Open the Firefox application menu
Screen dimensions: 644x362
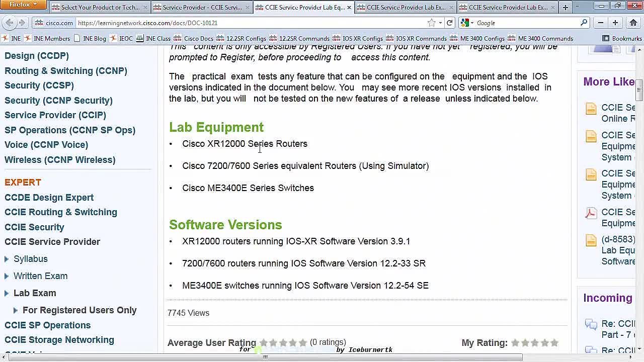click(x=24, y=5)
